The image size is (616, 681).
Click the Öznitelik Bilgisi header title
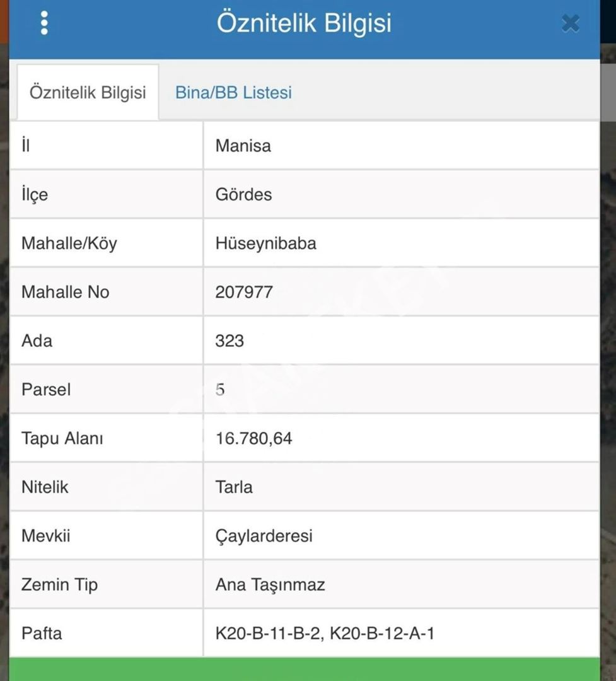coord(304,23)
